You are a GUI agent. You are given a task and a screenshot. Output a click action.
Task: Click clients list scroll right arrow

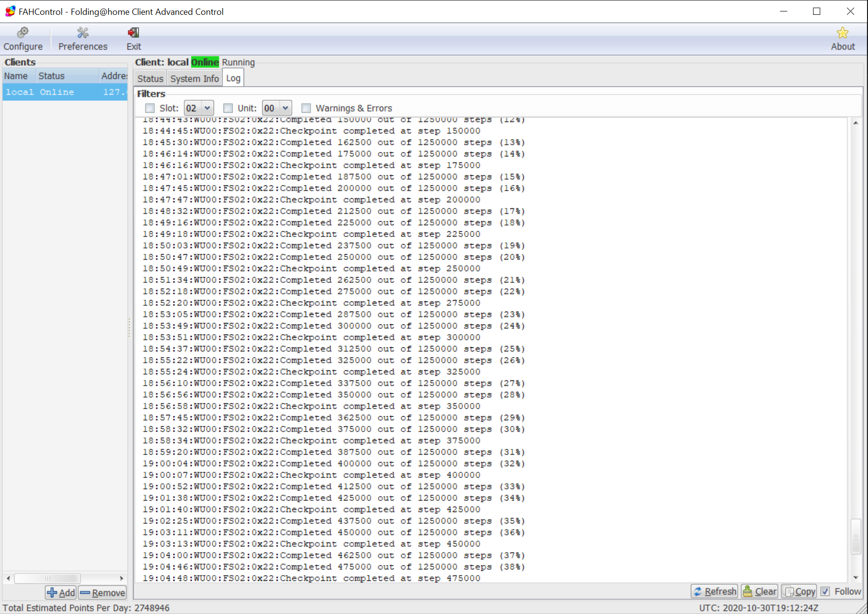(121, 578)
